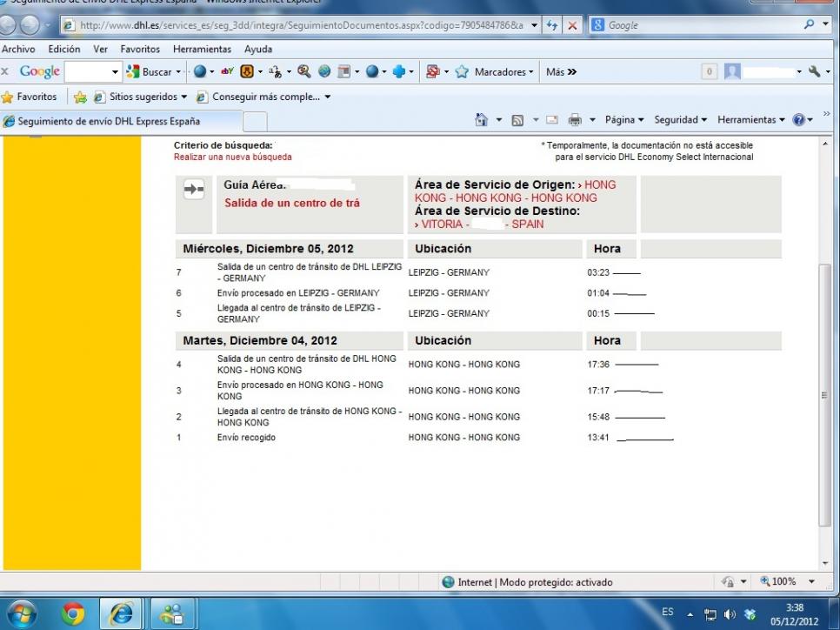Viewport: 840px width, 630px height.
Task: Open Google Chrome from the taskbar
Action: click(73, 613)
